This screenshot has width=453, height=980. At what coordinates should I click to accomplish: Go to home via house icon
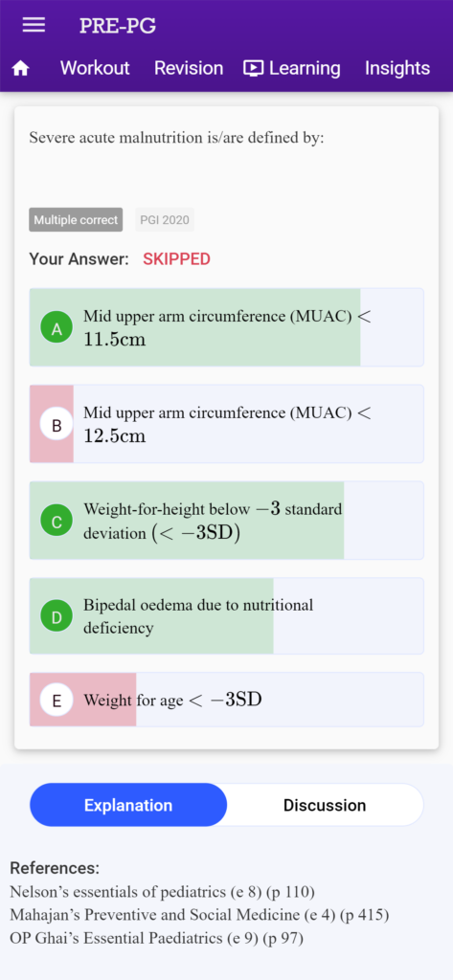(x=21, y=69)
